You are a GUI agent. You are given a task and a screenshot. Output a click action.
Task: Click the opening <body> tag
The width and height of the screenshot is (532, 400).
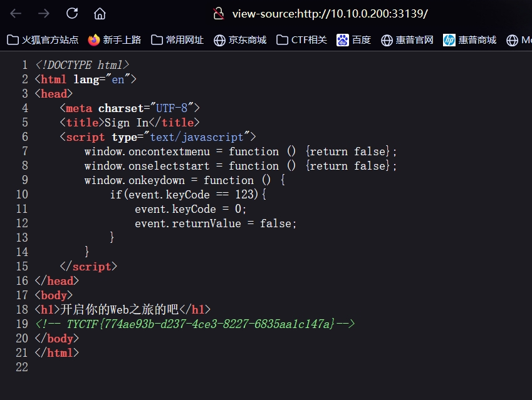(54, 295)
